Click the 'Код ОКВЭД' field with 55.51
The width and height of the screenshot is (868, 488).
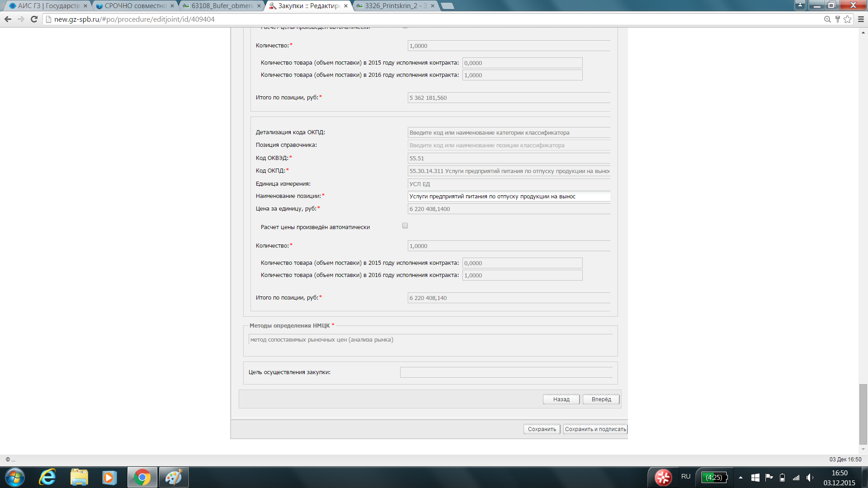pos(509,159)
